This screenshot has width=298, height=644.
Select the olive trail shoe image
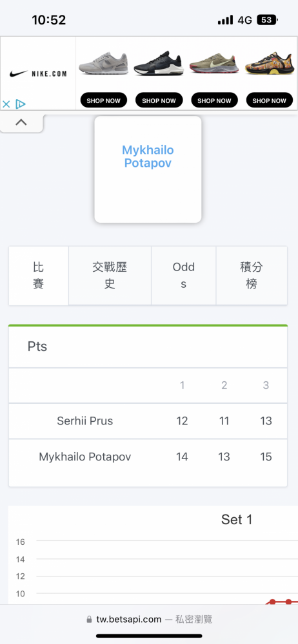214,63
